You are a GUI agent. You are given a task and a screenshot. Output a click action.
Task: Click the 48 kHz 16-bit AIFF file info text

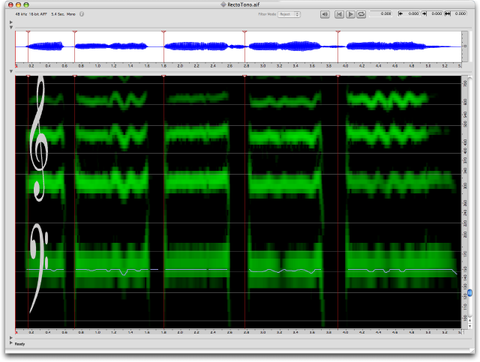[x=31, y=14]
